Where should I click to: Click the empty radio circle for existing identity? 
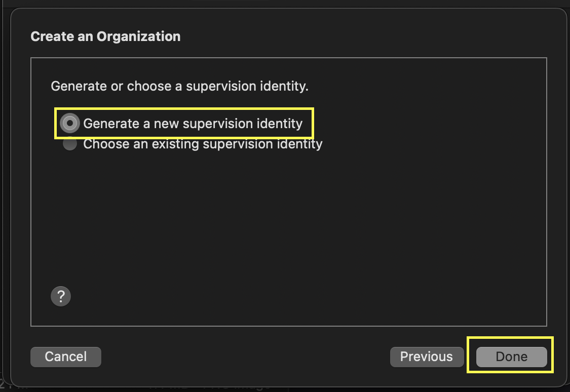click(x=69, y=144)
